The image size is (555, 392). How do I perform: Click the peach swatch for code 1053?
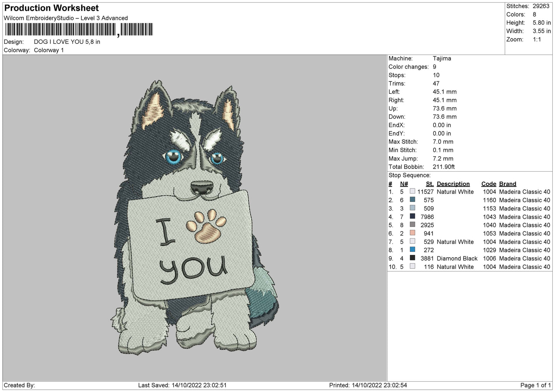(x=413, y=233)
